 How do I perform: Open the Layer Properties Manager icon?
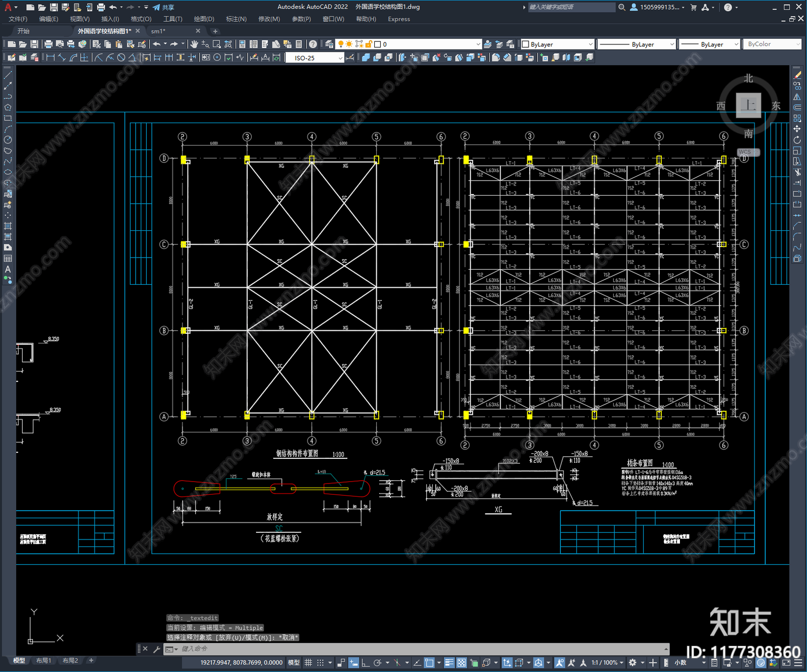(x=329, y=44)
